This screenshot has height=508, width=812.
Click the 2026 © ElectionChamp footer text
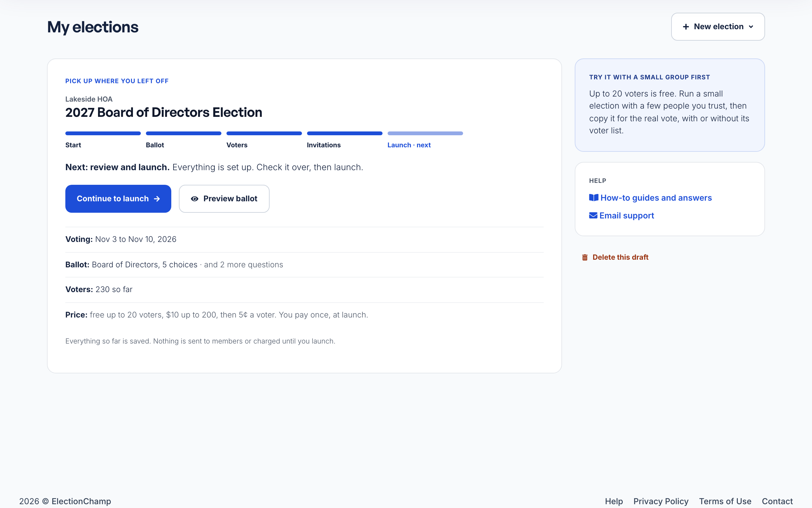[x=65, y=501]
